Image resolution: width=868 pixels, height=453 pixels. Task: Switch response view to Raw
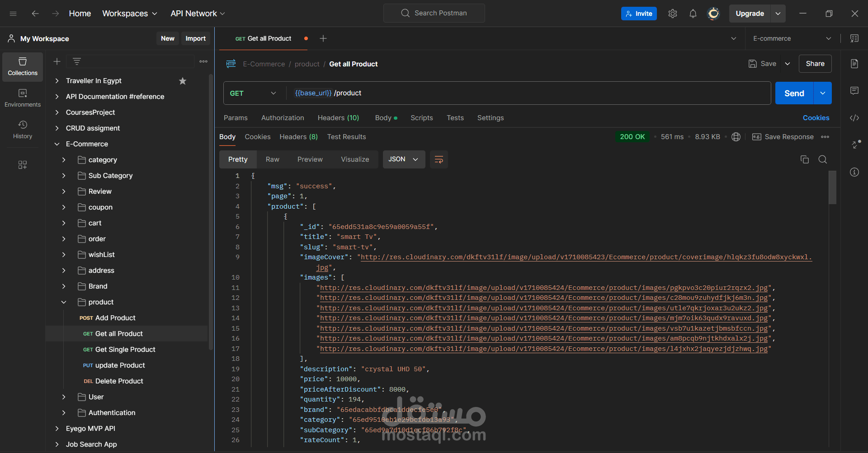pyautogui.click(x=273, y=159)
